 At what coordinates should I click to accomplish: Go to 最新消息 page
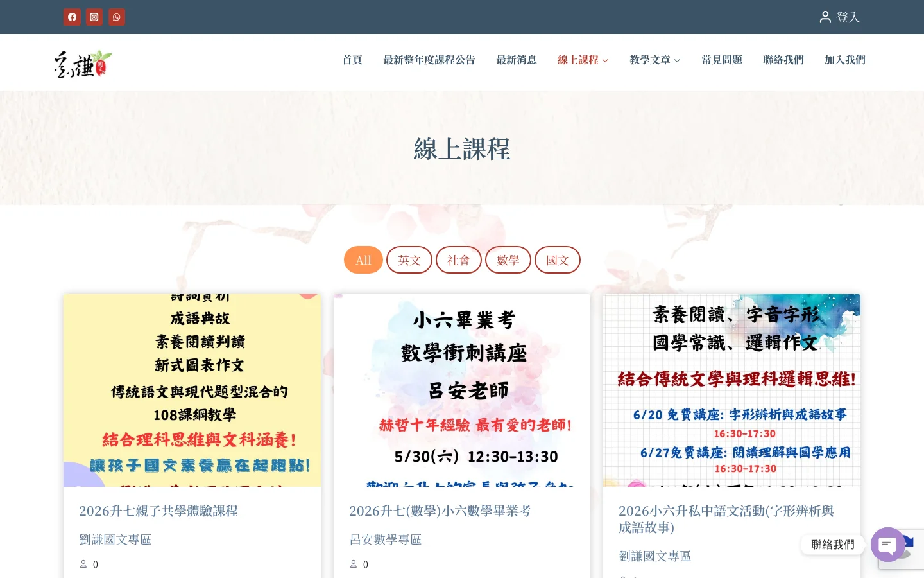pos(516,60)
